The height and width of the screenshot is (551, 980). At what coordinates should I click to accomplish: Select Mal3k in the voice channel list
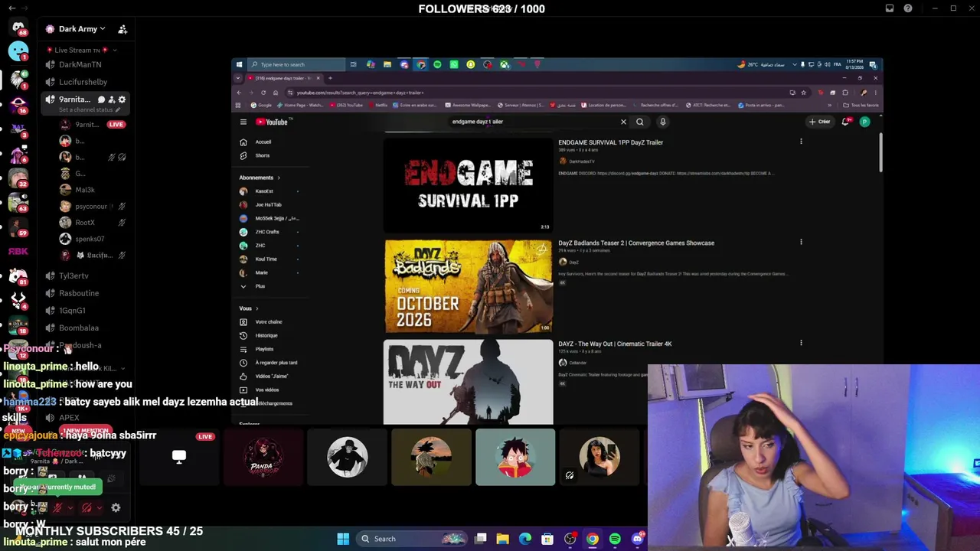coord(85,190)
